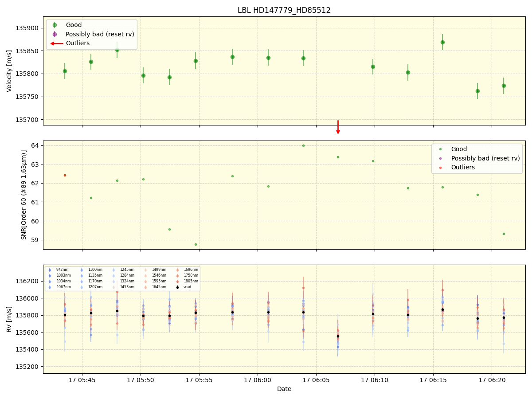Click the 1003nm legend entry
This screenshot has width=532, height=399.
(59, 275)
